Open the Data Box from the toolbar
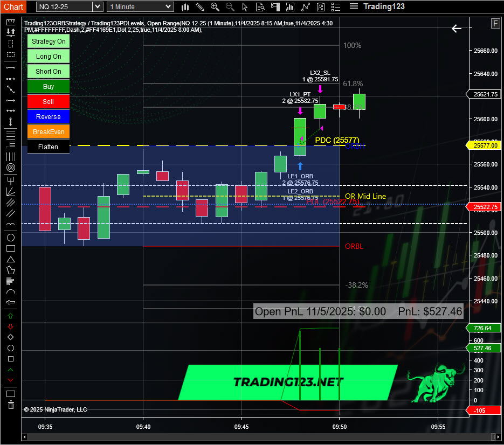Image resolution: width=504 pixels, height=445 pixels. pos(260,6)
